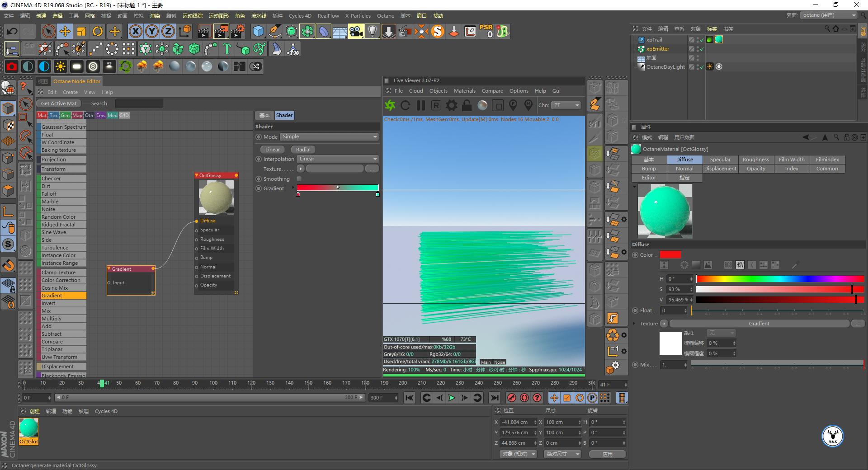
Task: Toggle xpEmitter enable checkmark in object manager
Action: coord(701,49)
